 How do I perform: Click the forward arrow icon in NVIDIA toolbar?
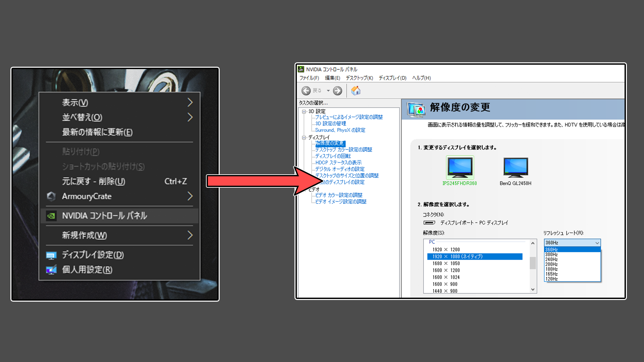point(337,90)
